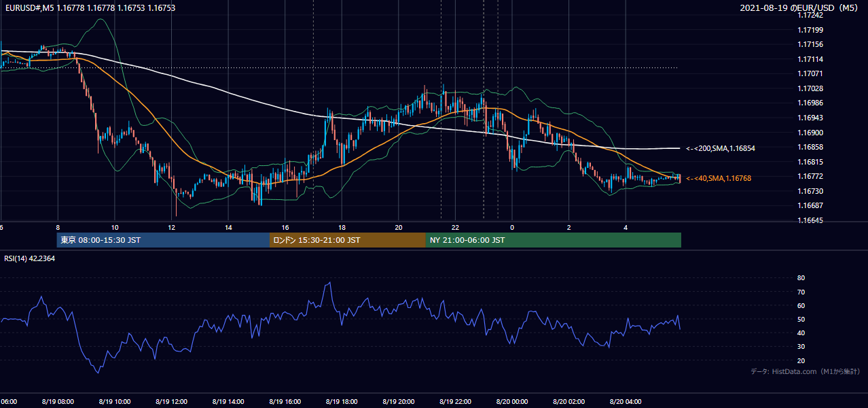Click price axis value 1.16772
Image resolution: width=868 pixels, height=408 pixels.
point(810,176)
